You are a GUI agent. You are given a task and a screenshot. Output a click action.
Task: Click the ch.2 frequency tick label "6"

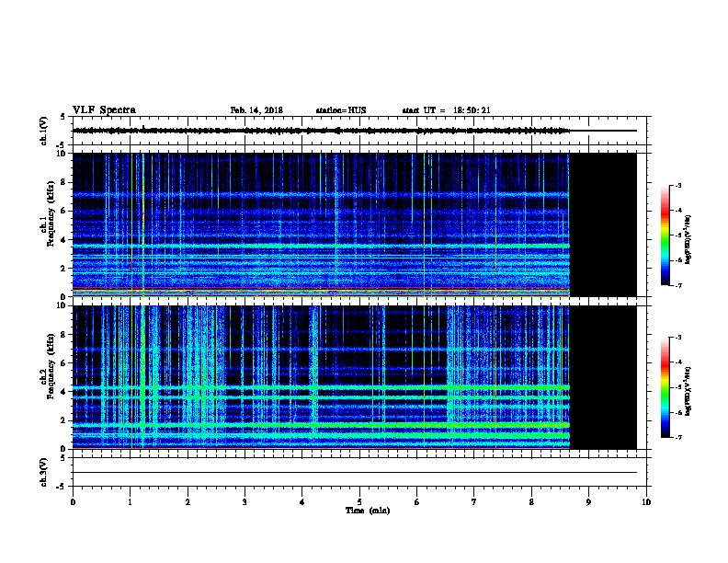click(63, 363)
